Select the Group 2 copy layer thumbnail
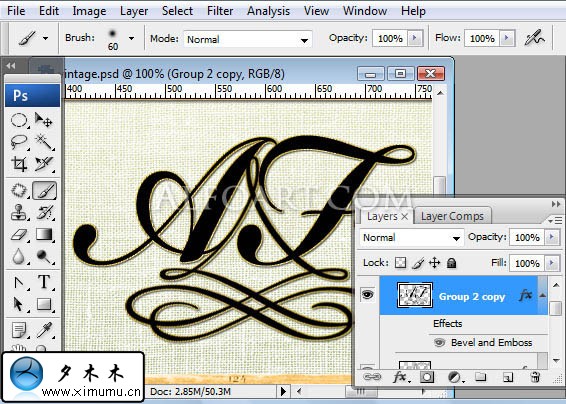 point(415,295)
